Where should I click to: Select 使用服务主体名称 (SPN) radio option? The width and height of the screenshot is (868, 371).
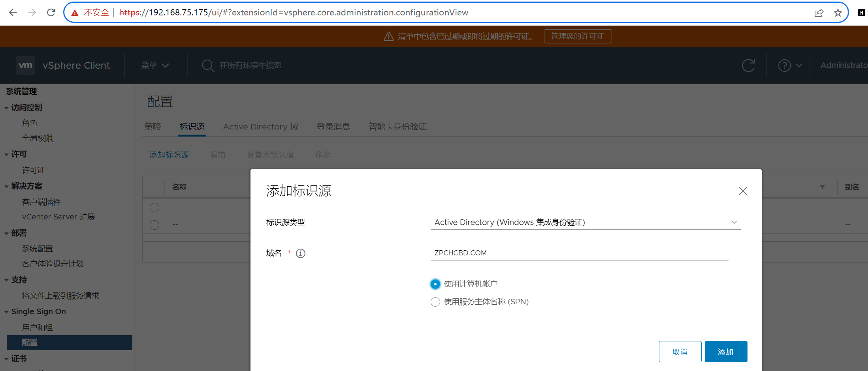tap(435, 302)
